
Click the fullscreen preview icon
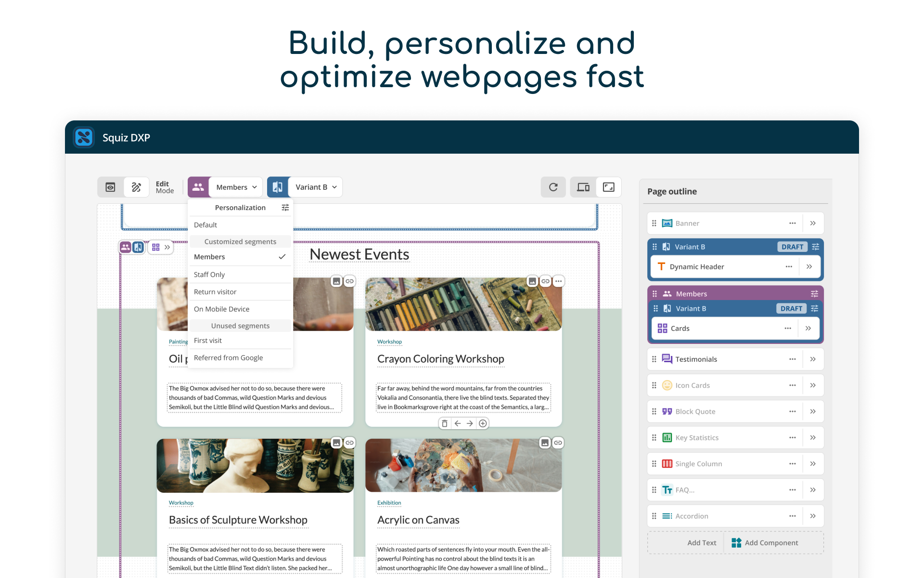[609, 187]
